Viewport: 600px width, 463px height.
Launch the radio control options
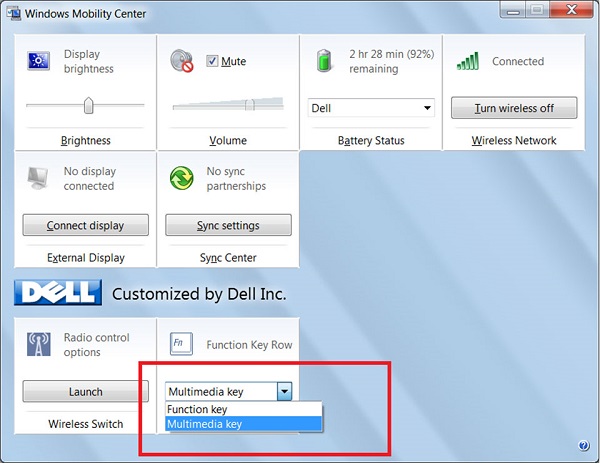click(x=86, y=392)
